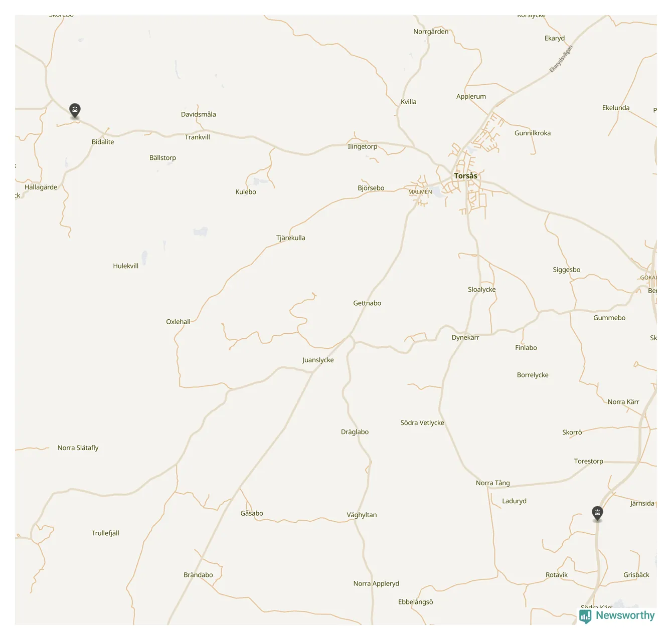
Task: Select the Brändabo map label
Action: (x=198, y=575)
